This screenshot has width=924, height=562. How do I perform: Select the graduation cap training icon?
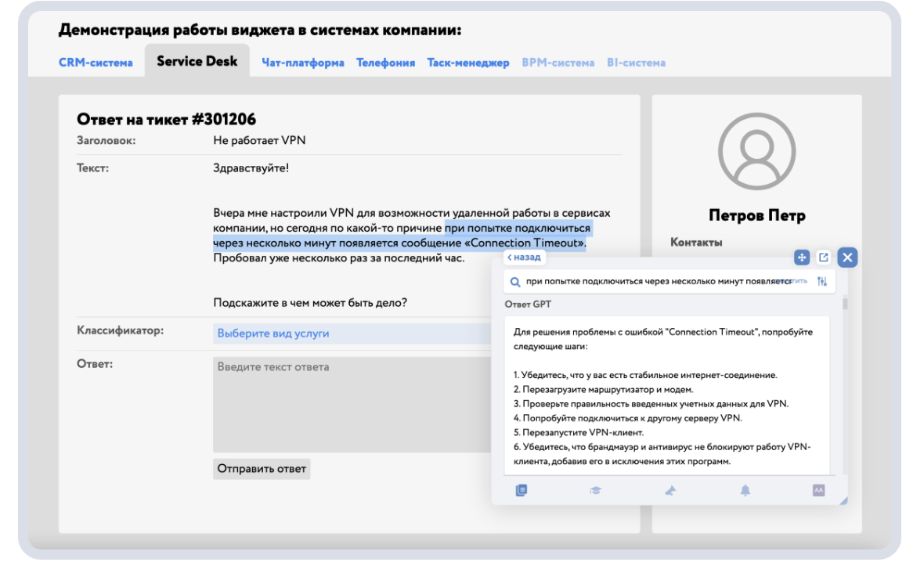595,489
